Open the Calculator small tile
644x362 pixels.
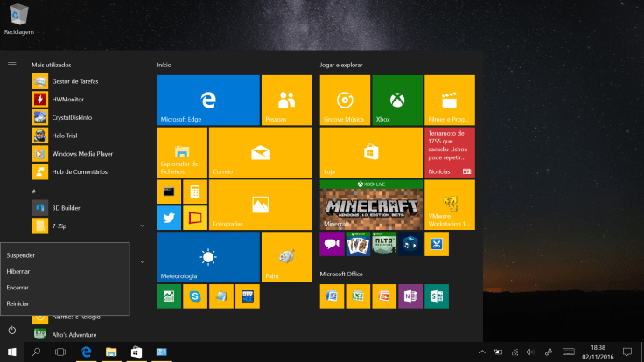point(194,191)
